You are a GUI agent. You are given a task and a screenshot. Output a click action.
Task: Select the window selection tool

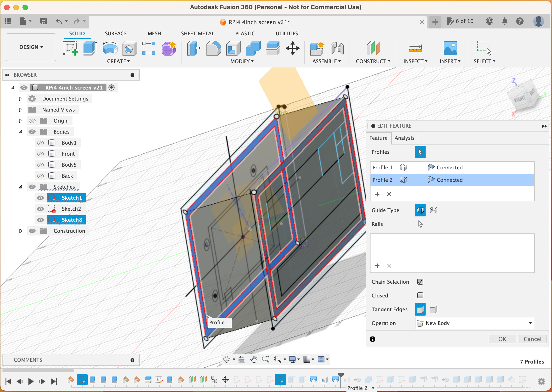point(484,48)
